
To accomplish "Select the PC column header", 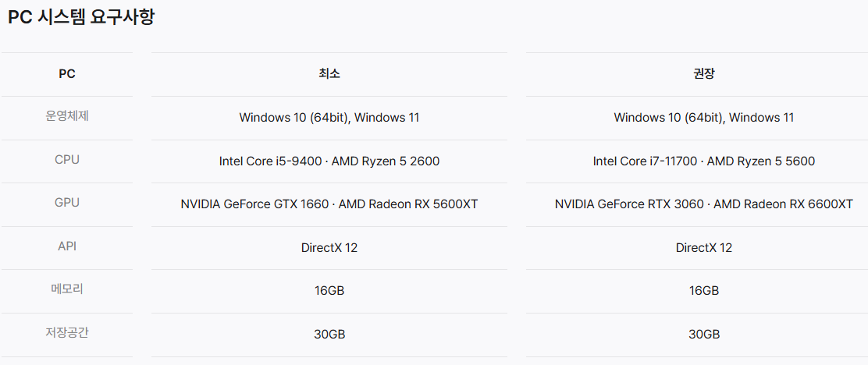I will [67, 74].
